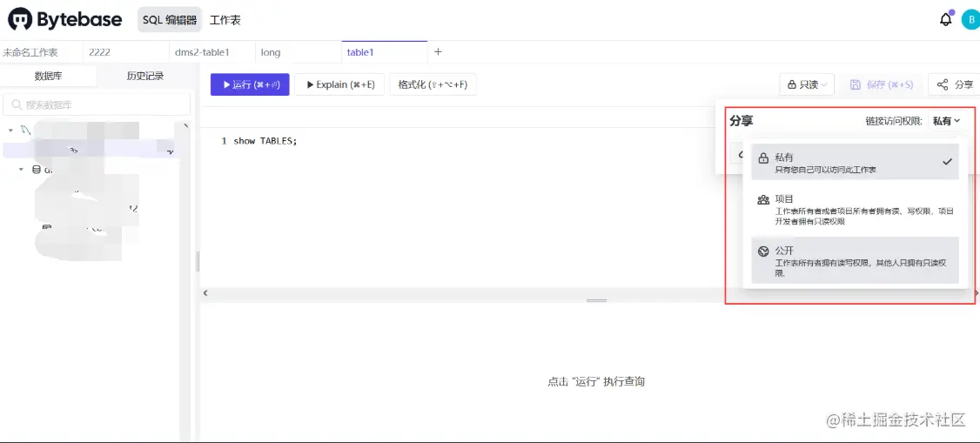980x443 pixels.
Task: Open the 只读 mode dropdown
Action: 807,84
